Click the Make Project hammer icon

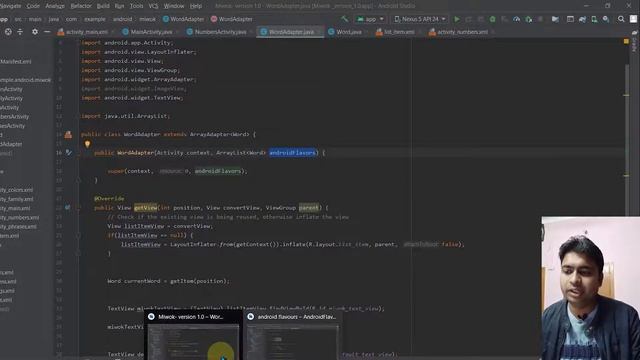pyautogui.click(x=344, y=19)
